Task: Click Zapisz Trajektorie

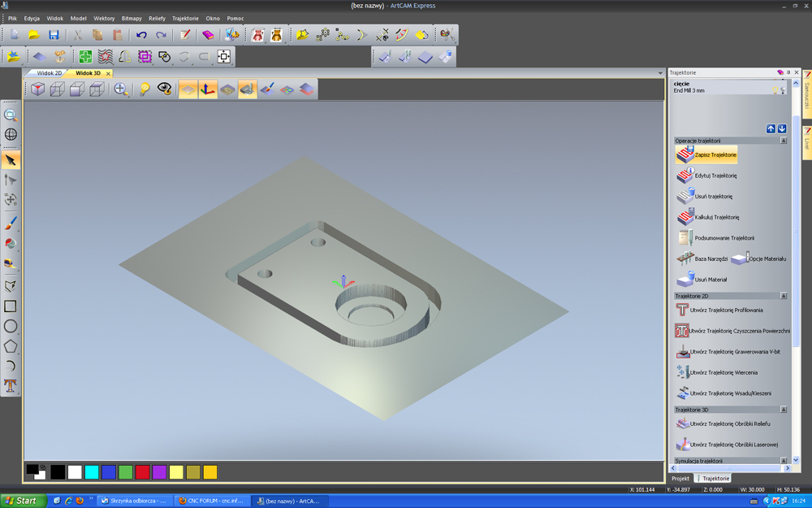Action: click(706, 154)
